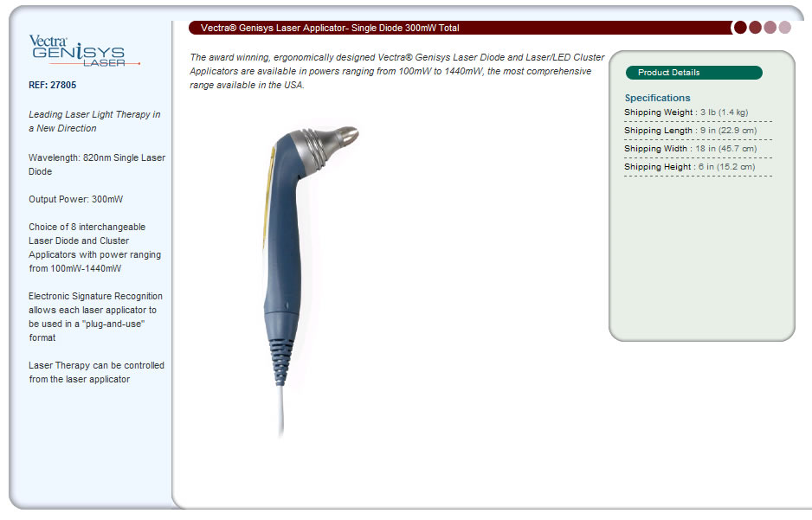Select the "REF: 27805" text
812x520 pixels.
[52, 85]
